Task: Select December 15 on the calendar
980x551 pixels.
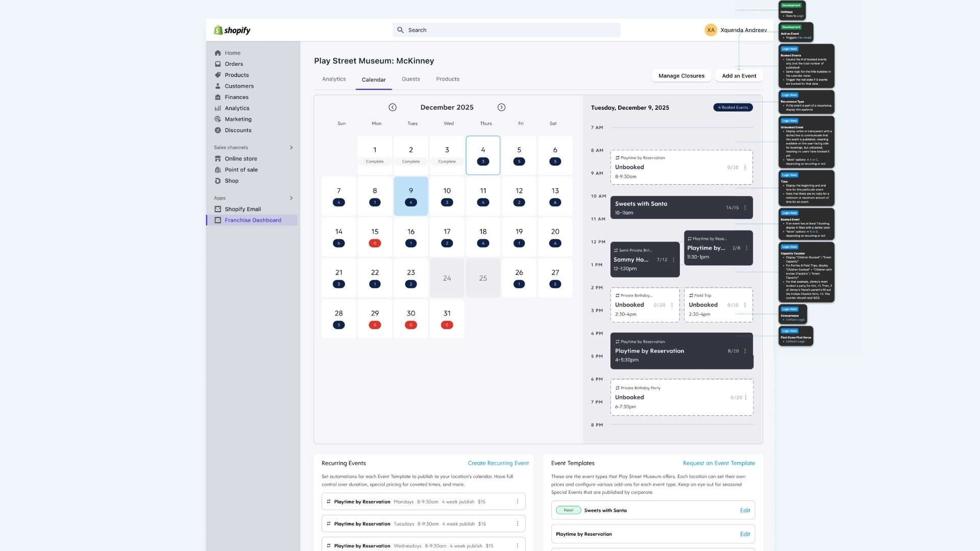Action: 375,237
